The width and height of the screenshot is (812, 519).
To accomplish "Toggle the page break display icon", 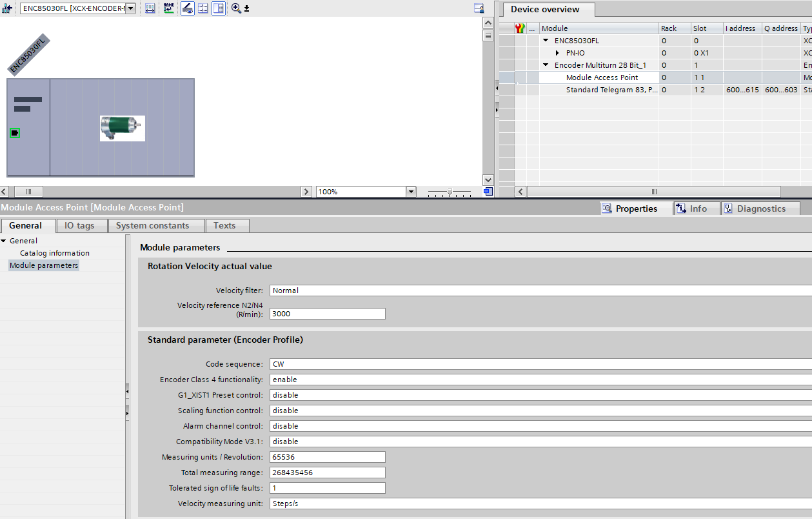I will point(203,8).
